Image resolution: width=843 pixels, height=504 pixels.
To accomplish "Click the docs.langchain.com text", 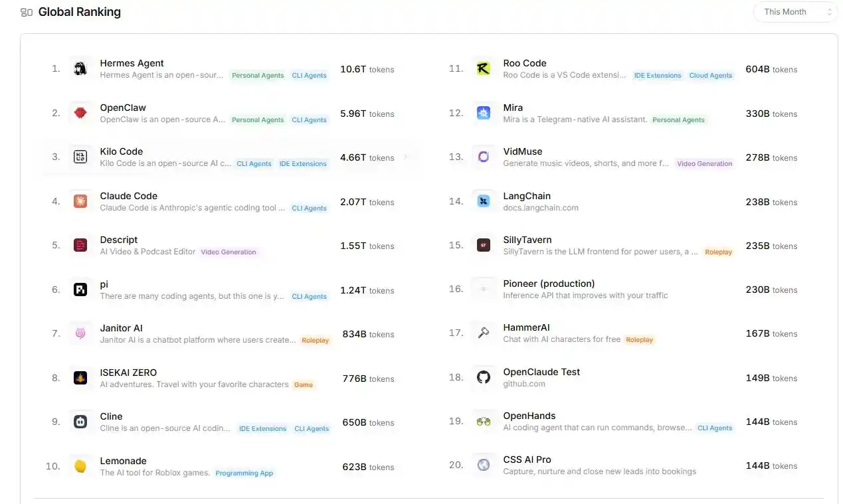I will (541, 208).
